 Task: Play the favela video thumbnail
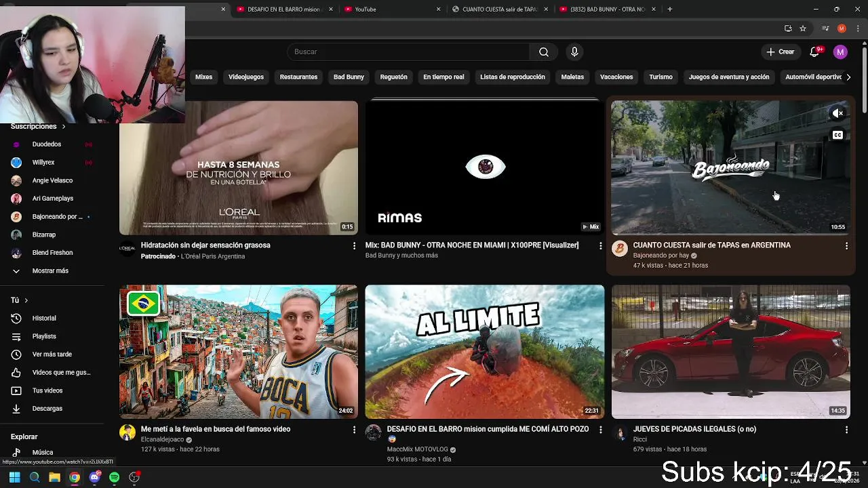click(x=239, y=352)
